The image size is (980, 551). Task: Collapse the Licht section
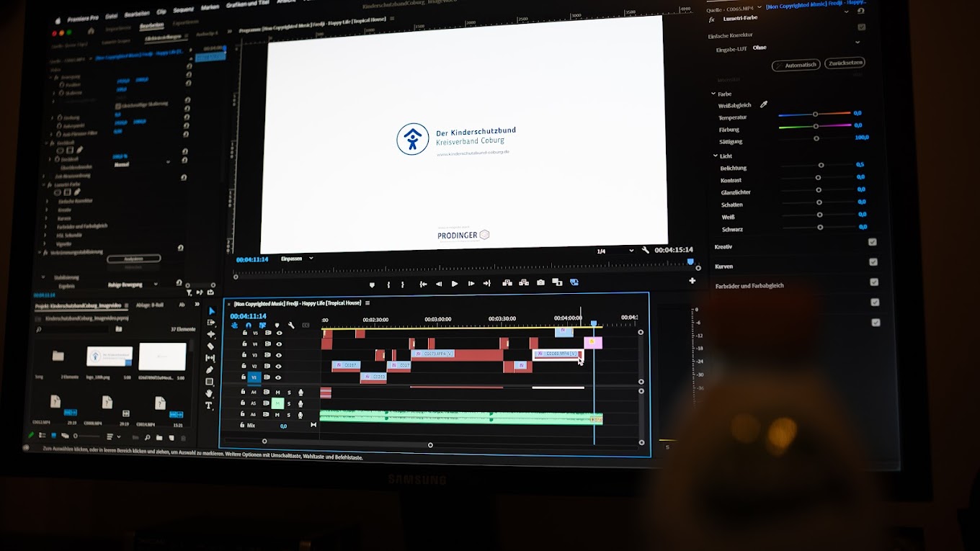[x=715, y=156]
